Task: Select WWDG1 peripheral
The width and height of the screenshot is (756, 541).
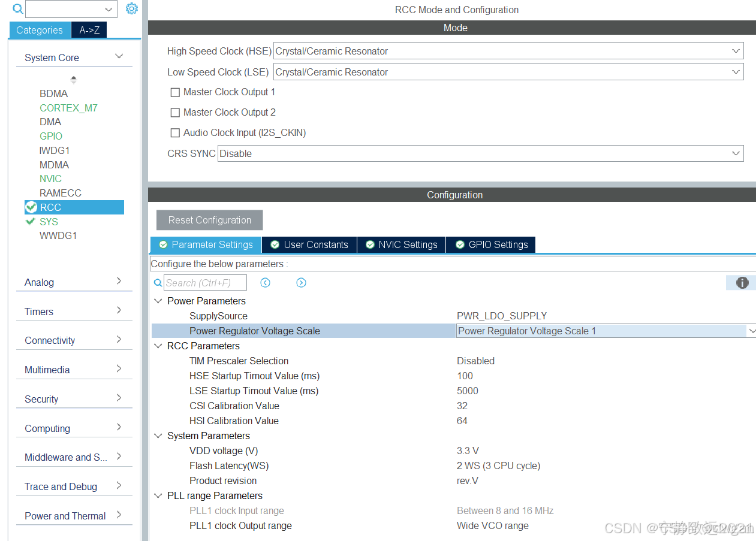Action: click(58, 235)
